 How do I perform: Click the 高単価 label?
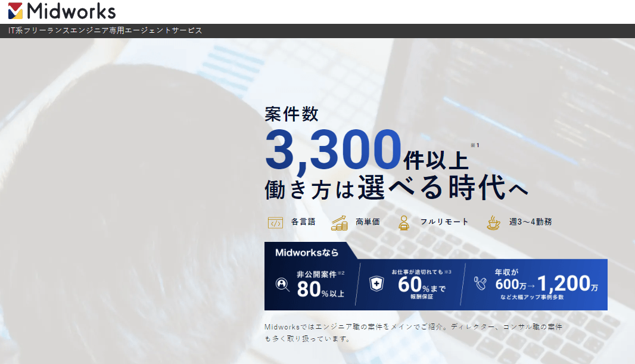click(x=368, y=222)
